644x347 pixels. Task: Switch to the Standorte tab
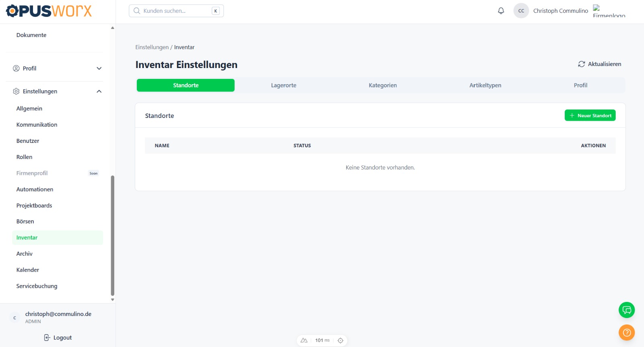click(186, 85)
